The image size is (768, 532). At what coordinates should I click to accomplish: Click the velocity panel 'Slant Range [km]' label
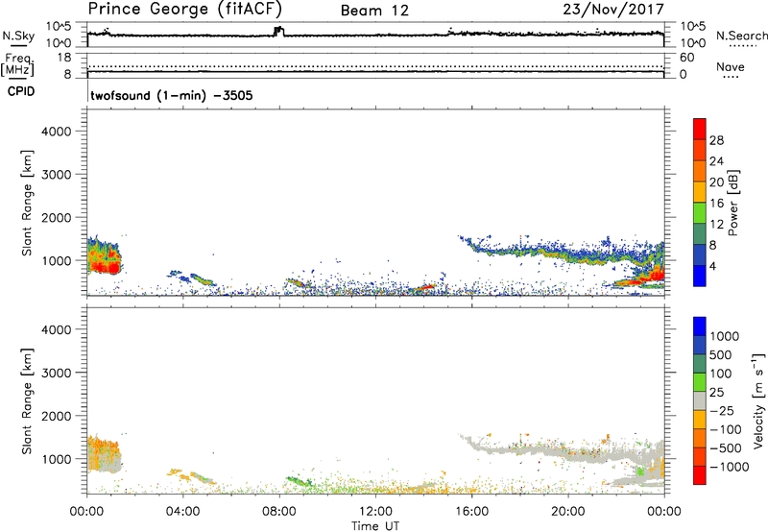point(27,401)
